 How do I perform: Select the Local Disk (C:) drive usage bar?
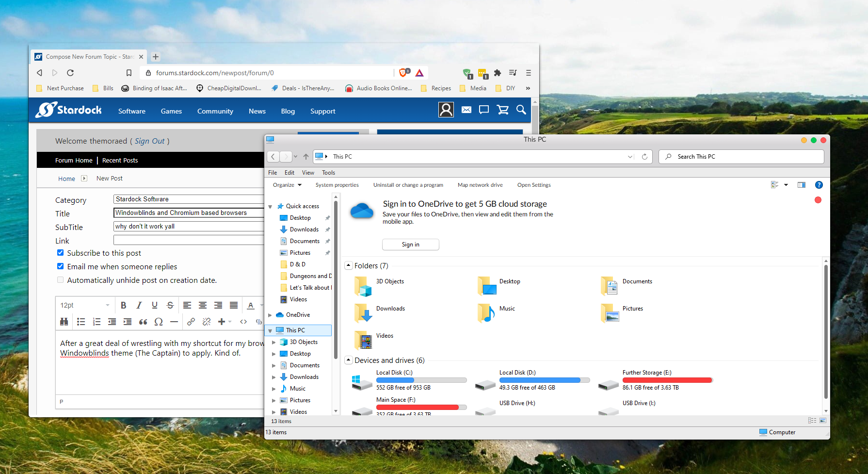[421, 380]
